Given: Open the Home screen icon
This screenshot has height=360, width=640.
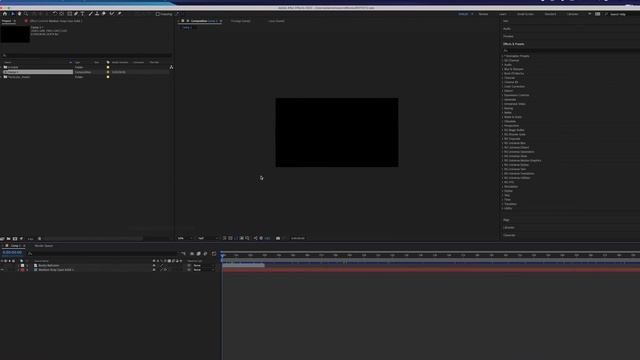Looking at the screenshot, I should (5, 14).
